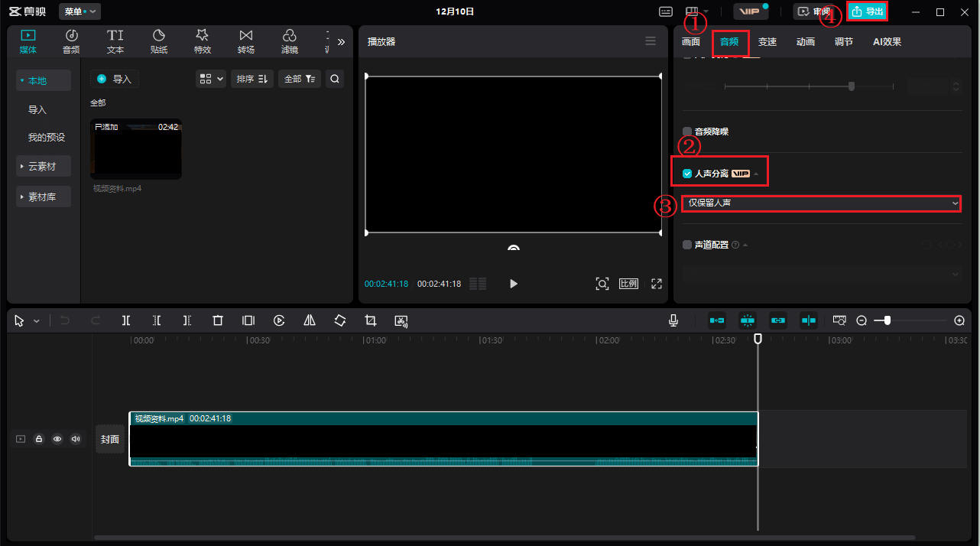The image size is (980, 546).
Task: Click the search icon in media panel
Action: [x=335, y=79]
